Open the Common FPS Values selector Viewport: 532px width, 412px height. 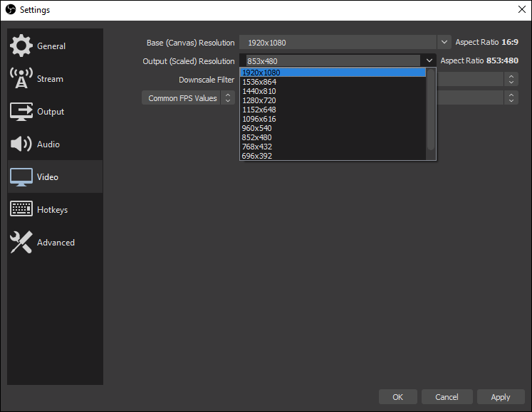coord(188,98)
